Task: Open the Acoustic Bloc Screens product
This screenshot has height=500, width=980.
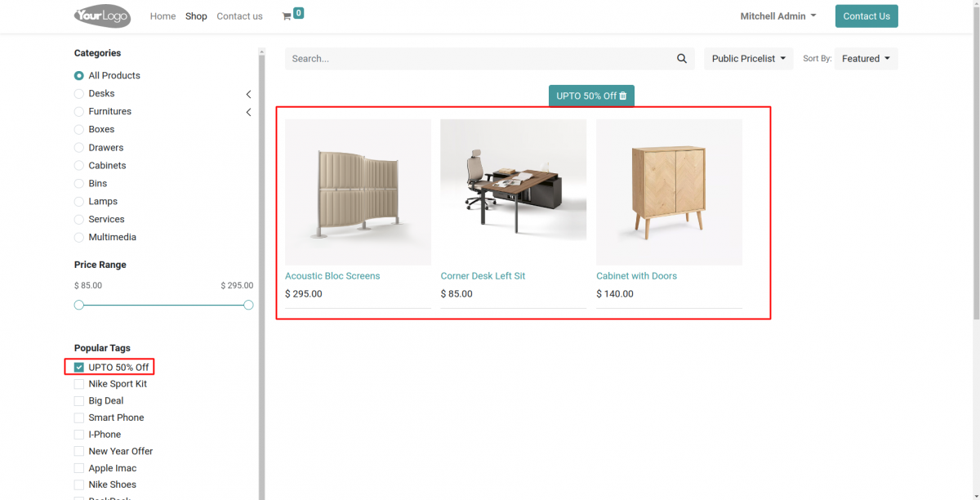Action: coord(332,275)
